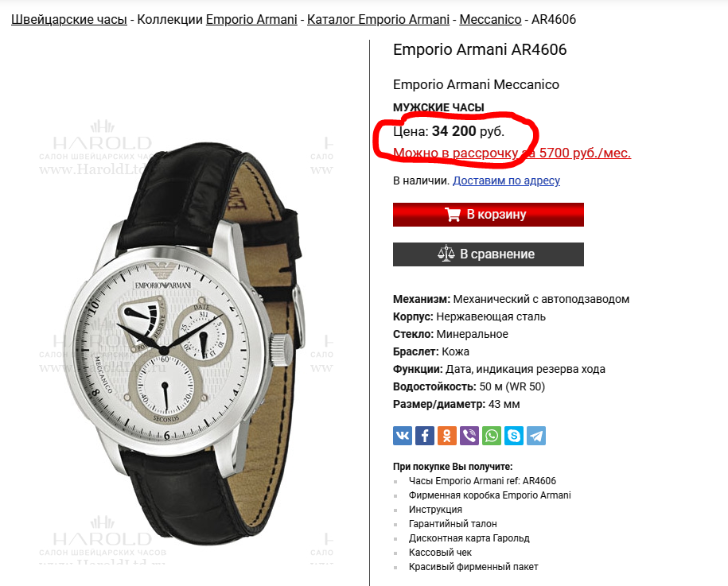Click the Emporio Armani AR4606 title
The image size is (728, 586).
click(480, 49)
